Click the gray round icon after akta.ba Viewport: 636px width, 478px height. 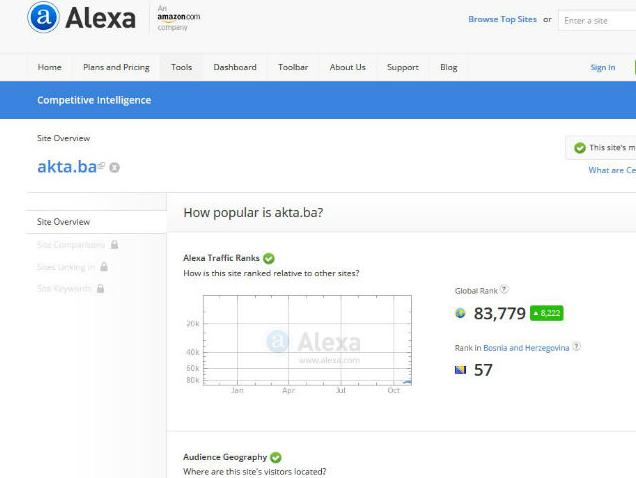[x=114, y=167]
